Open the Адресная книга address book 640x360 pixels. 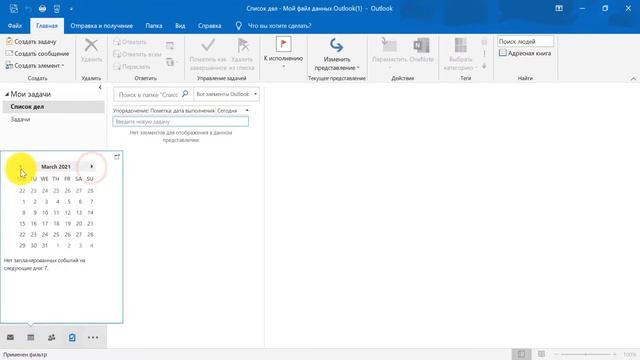click(x=525, y=53)
